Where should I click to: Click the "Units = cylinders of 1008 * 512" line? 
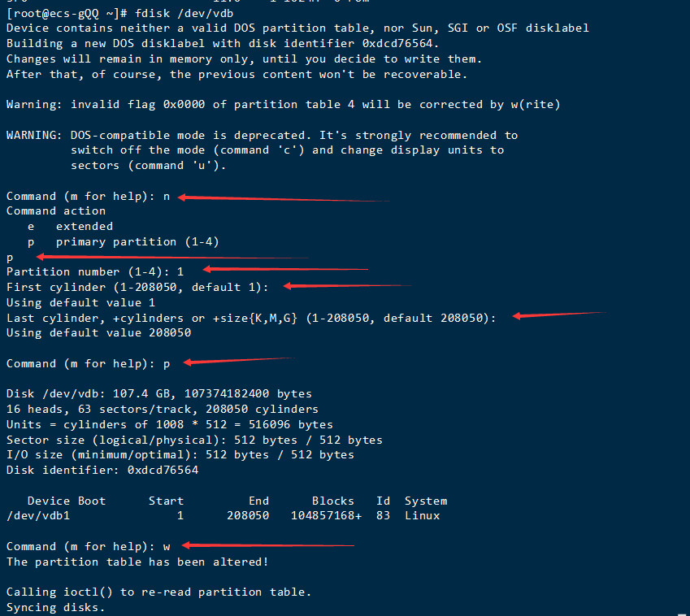pyautogui.click(x=169, y=424)
